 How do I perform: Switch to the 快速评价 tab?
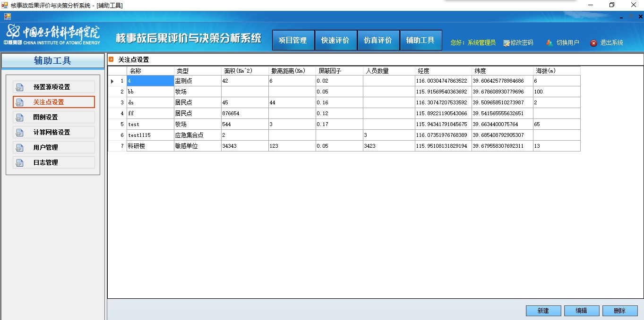coord(335,41)
